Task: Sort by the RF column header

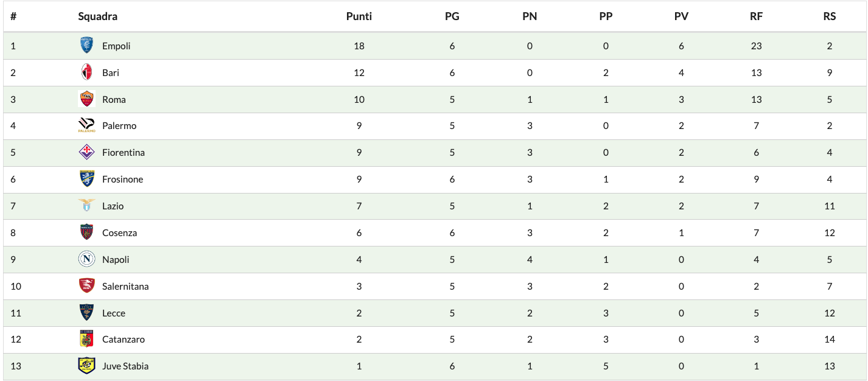Action: (x=756, y=16)
